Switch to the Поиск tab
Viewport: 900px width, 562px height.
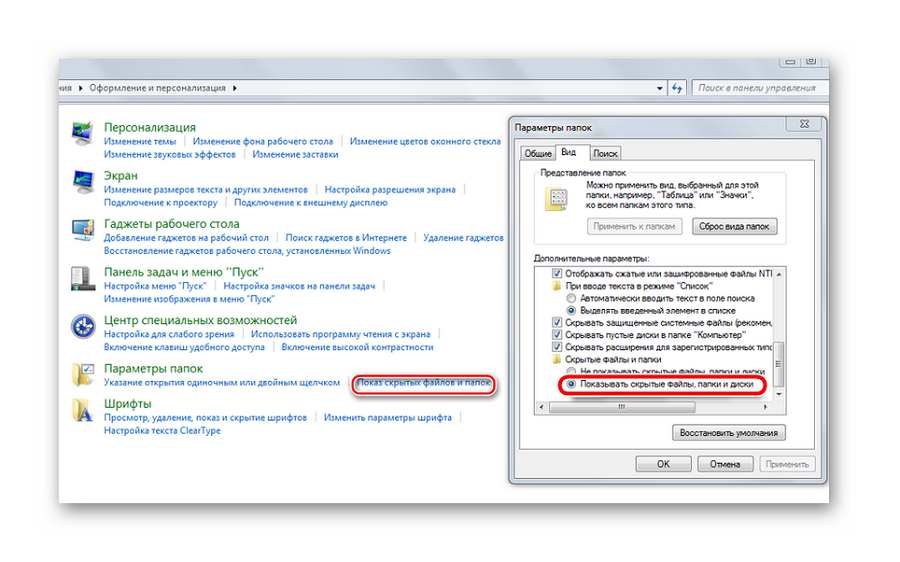tap(605, 153)
